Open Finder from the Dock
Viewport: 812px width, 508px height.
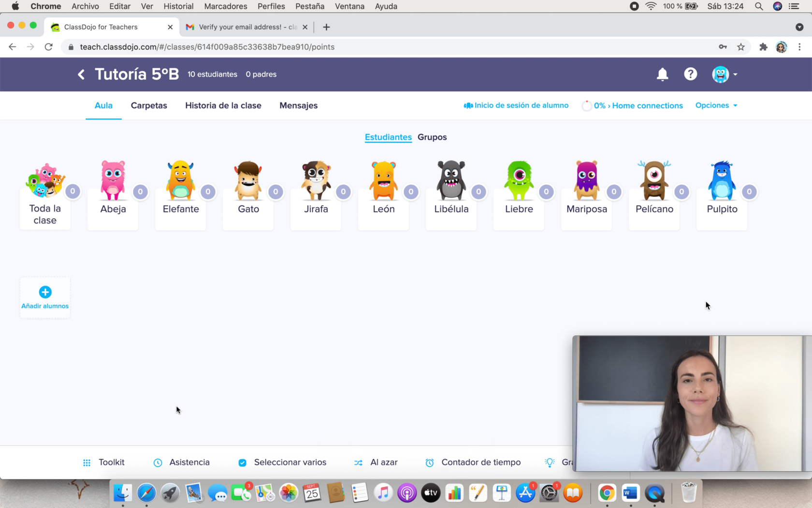pyautogui.click(x=123, y=493)
